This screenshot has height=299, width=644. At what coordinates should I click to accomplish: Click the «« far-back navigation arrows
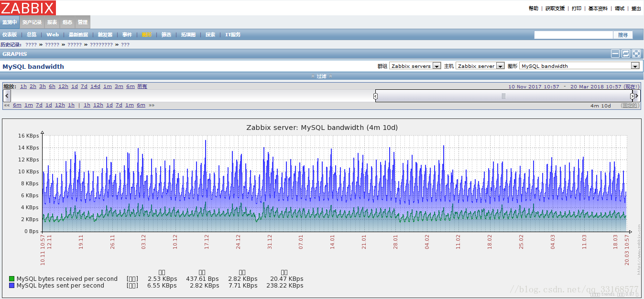7,105
